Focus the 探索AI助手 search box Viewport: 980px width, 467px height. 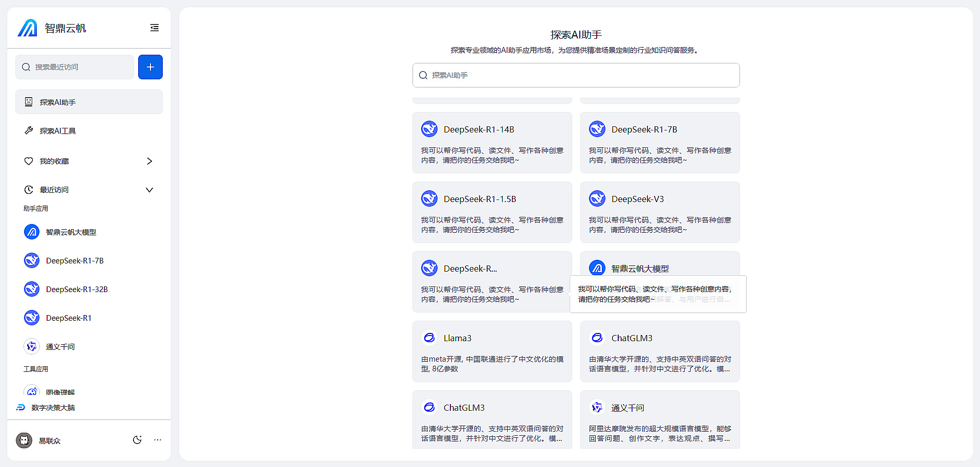[576, 75]
